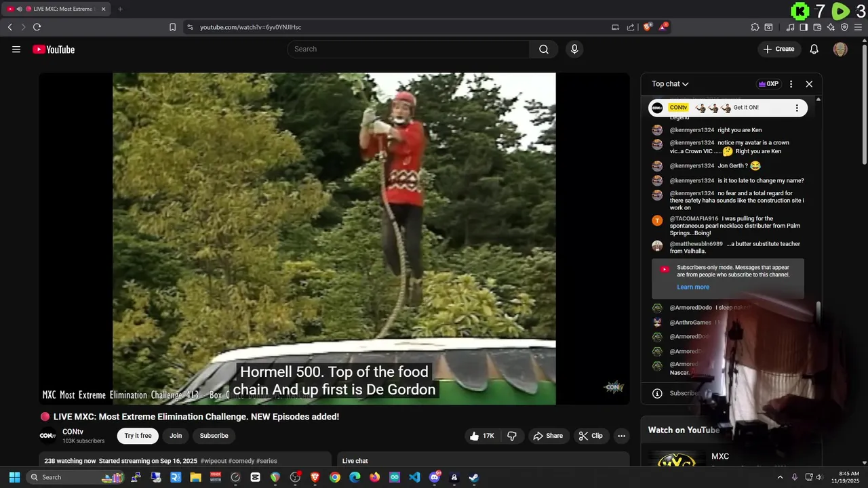Image resolution: width=868 pixels, height=488 pixels.
Task: Open YouTube notifications bell
Action: click(x=814, y=49)
